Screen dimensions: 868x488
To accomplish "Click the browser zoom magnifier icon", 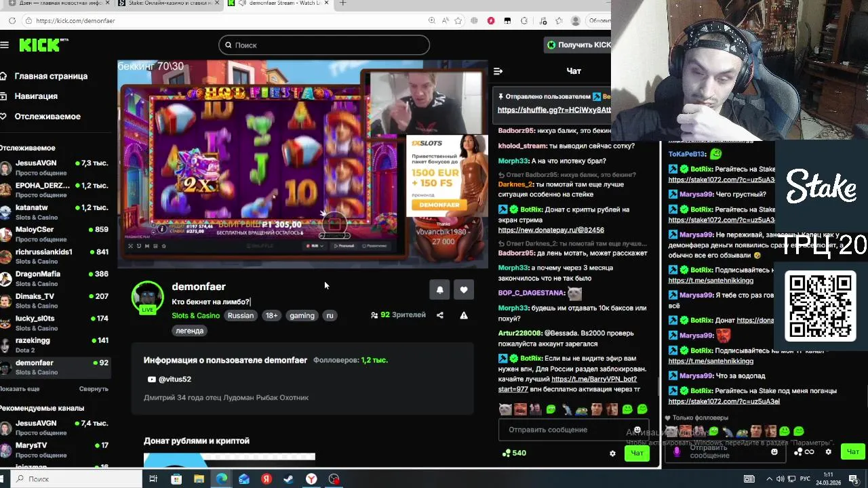I will pyautogui.click(x=432, y=21).
